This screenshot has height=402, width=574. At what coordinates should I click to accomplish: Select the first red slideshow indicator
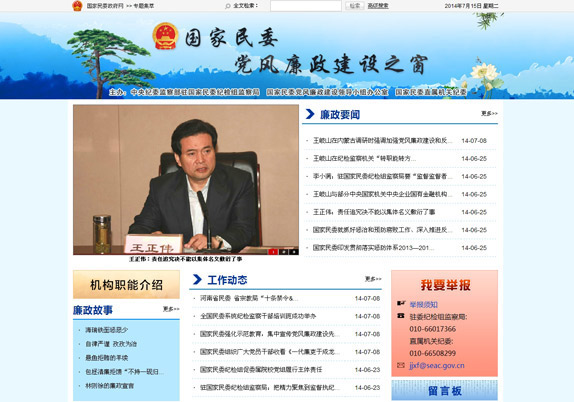click(273, 252)
